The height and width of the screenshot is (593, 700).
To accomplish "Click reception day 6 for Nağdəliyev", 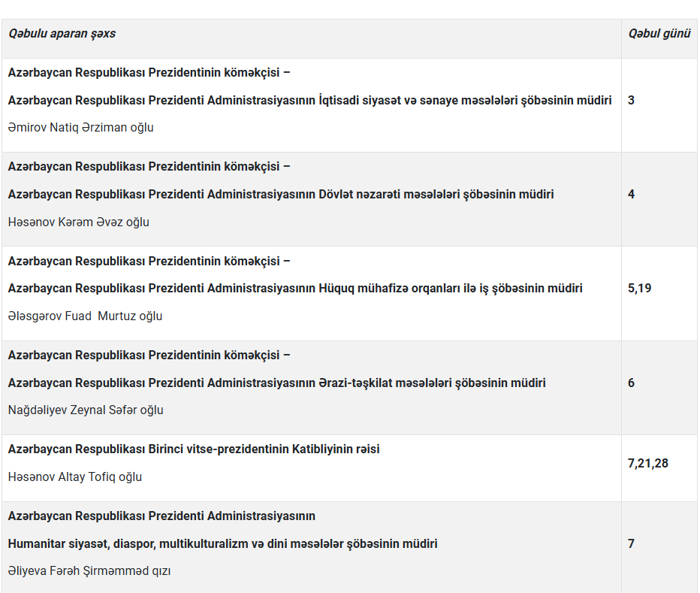I will [x=631, y=383].
